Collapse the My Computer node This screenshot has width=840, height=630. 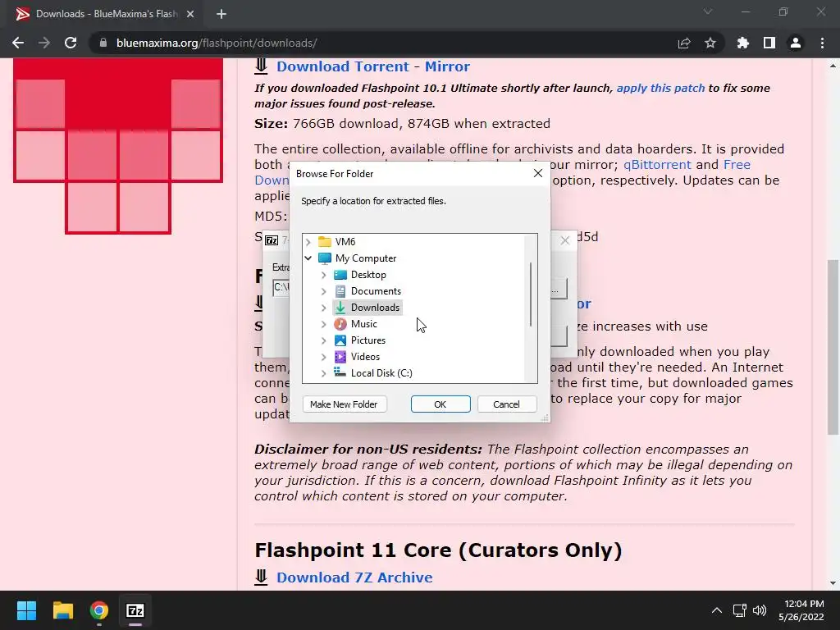tap(308, 258)
